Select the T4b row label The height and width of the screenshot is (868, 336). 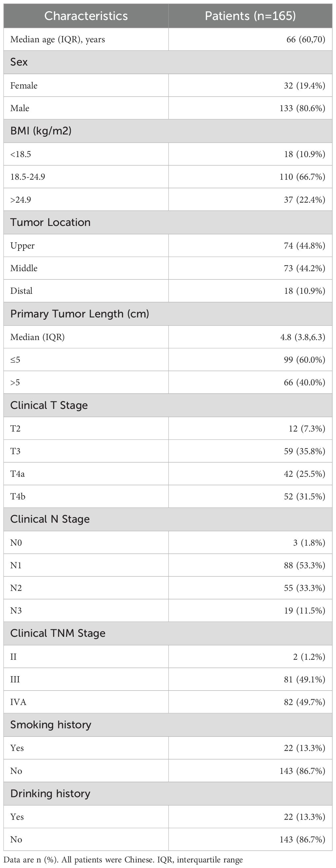click(18, 496)
